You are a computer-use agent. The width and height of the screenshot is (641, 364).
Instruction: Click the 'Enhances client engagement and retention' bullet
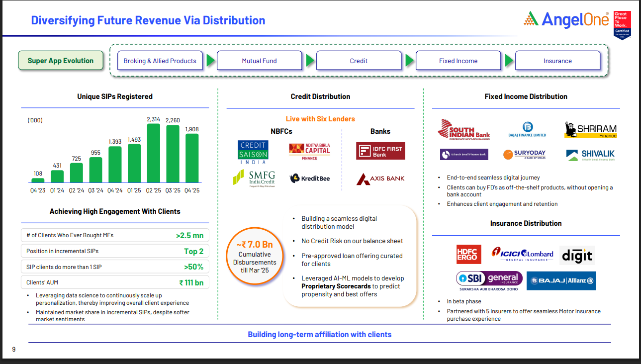[x=502, y=204]
